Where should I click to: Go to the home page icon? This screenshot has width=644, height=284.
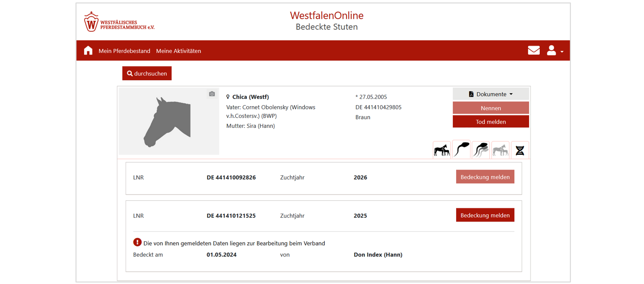click(x=88, y=50)
